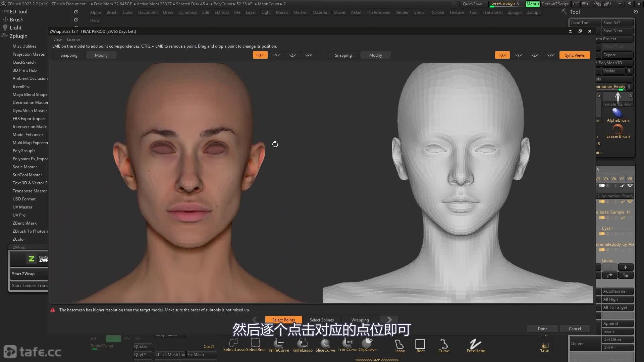The height and width of the screenshot is (362, 644).
Task: Click the Done button
Action: tap(542, 329)
